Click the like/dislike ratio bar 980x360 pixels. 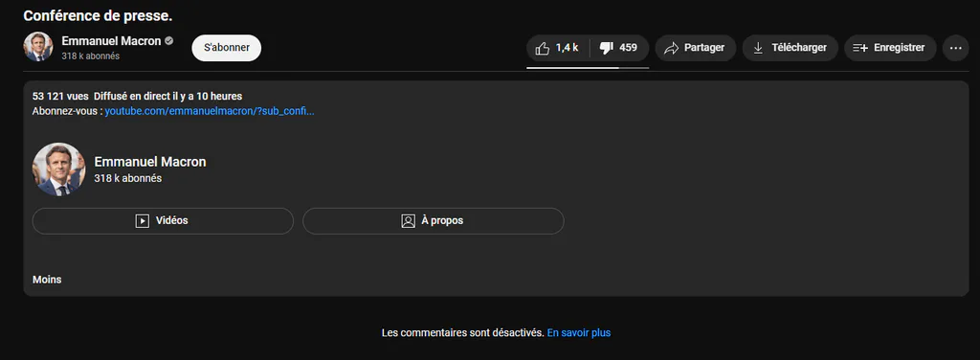[x=588, y=67]
